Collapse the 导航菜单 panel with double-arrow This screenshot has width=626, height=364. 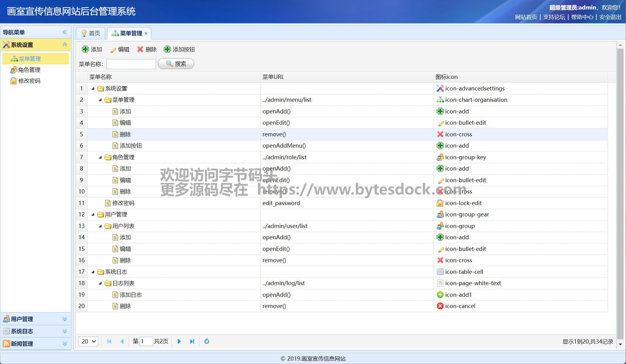(x=65, y=32)
